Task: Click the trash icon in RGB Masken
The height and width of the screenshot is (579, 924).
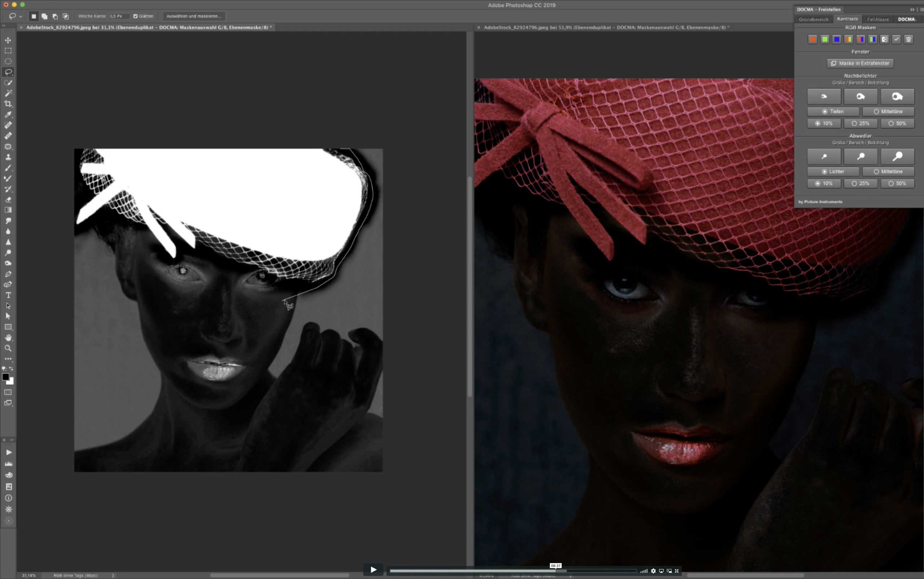Action: tap(908, 39)
